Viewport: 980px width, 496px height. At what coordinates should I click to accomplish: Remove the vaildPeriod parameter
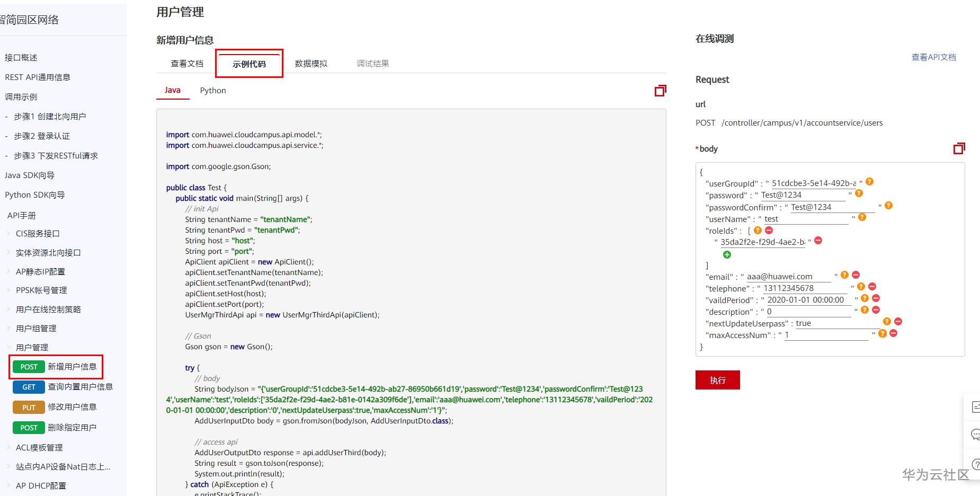pyautogui.click(x=876, y=298)
